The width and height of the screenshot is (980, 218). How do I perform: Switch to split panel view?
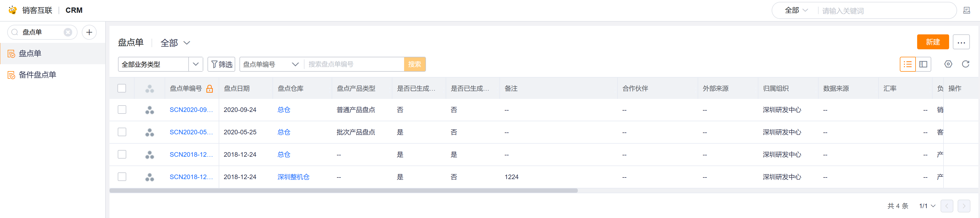(923, 64)
